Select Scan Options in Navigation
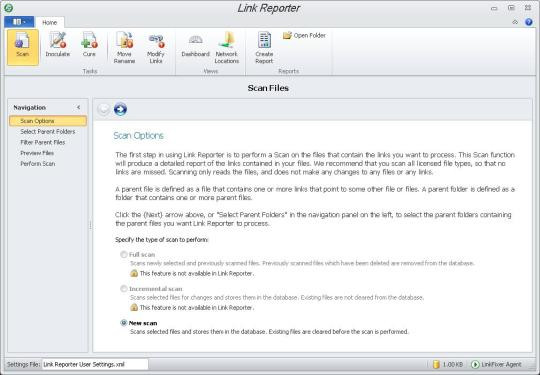This screenshot has height=375, width=540. click(48, 121)
